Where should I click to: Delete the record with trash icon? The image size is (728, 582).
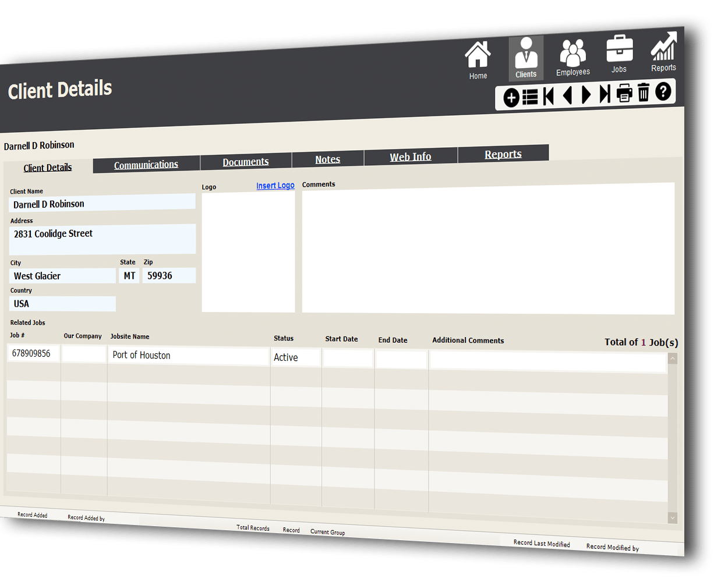643,92
